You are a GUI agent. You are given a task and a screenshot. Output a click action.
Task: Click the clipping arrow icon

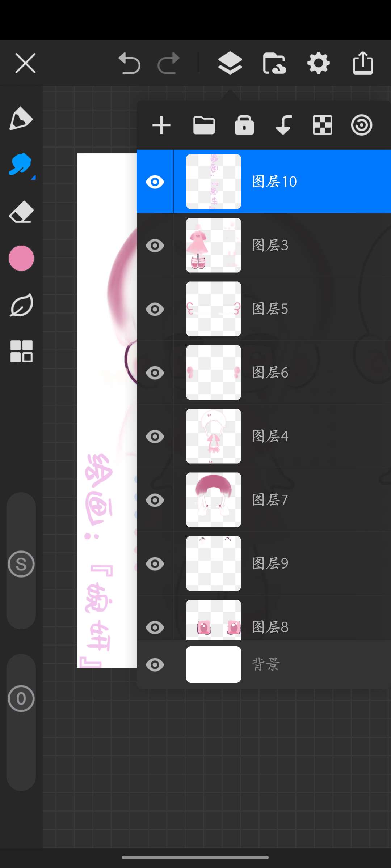point(283,125)
